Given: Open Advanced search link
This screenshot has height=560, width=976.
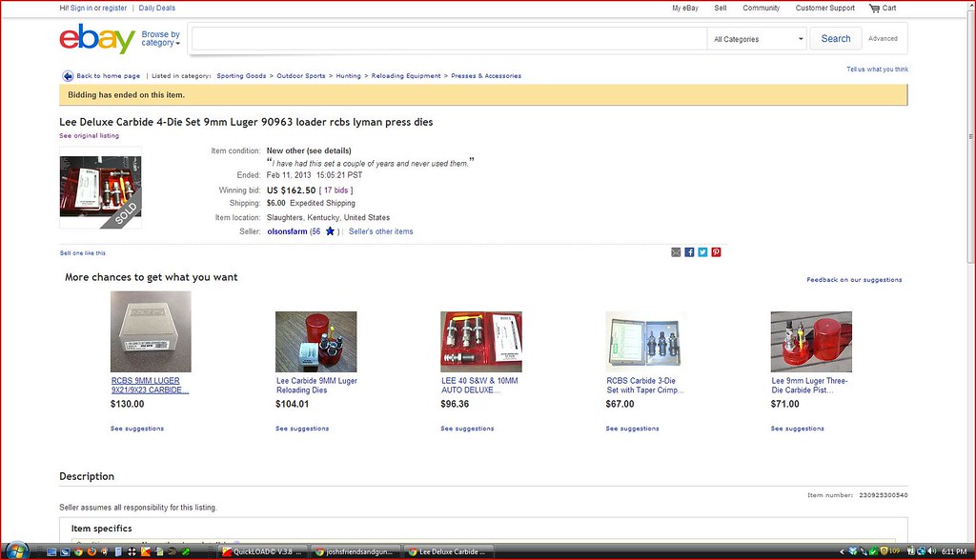Looking at the screenshot, I should coord(883,39).
